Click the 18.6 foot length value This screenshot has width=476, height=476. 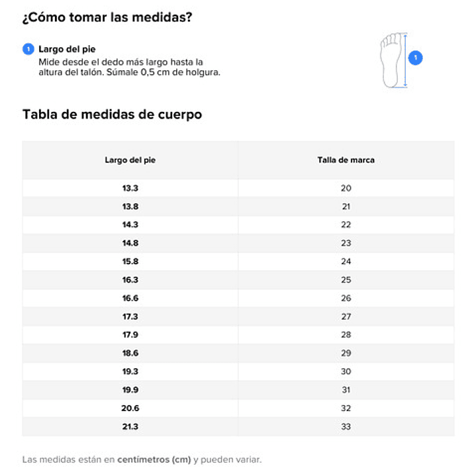point(130,353)
